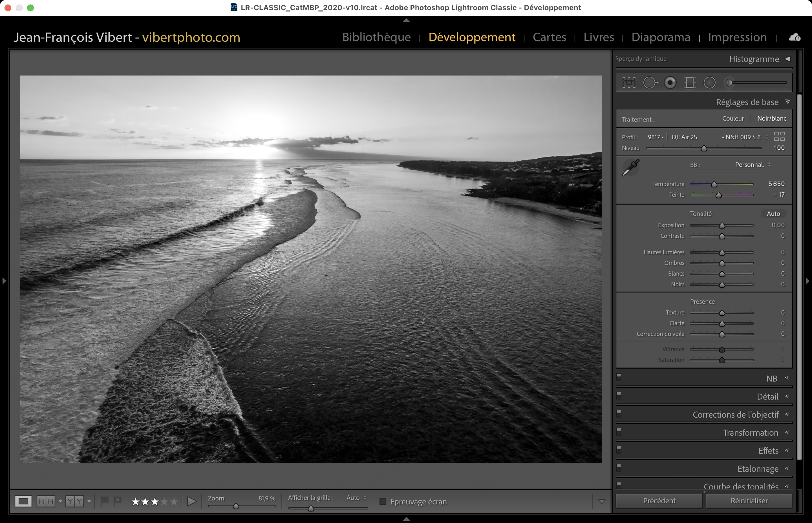Click the Exposition slider handle
Screen dimensions: 812x523
722,226
